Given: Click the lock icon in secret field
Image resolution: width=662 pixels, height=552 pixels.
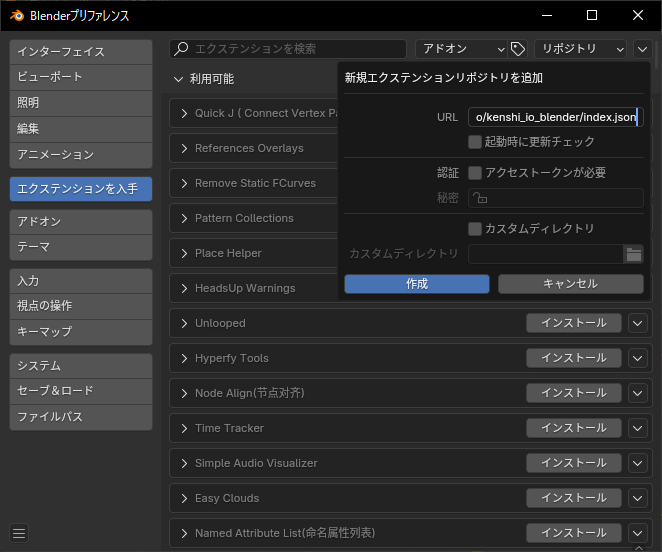Looking at the screenshot, I should (x=480, y=198).
